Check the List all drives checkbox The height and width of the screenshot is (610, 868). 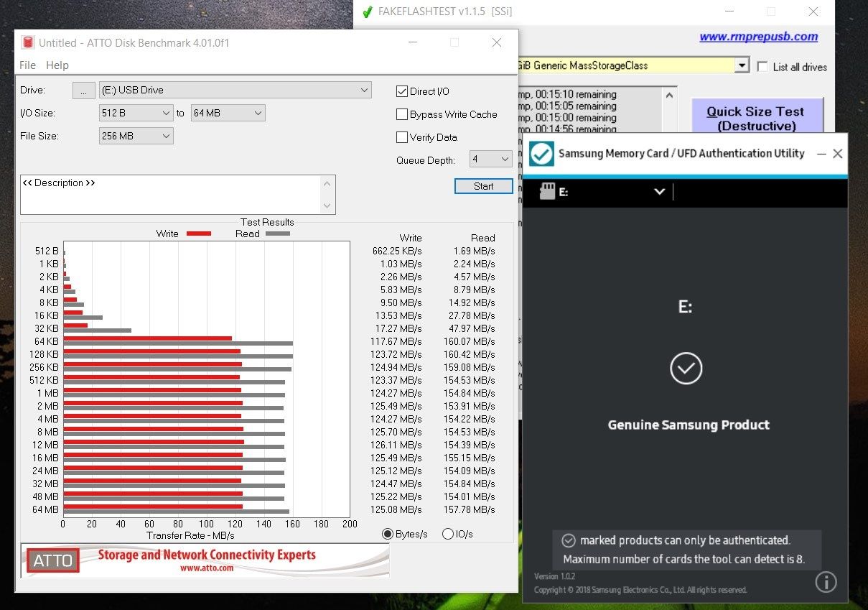(x=762, y=66)
